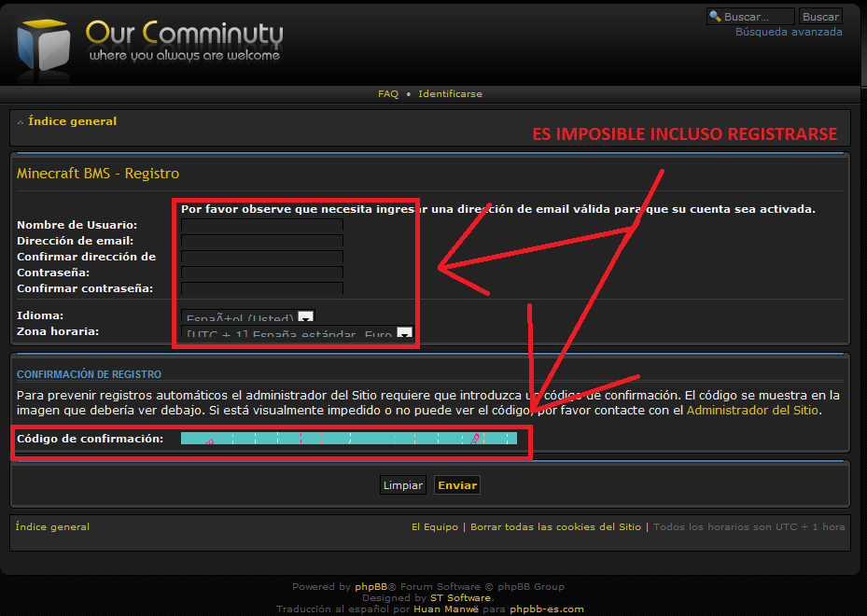Select Identificarse in the top navigation
The image size is (867, 616).
[x=450, y=94]
